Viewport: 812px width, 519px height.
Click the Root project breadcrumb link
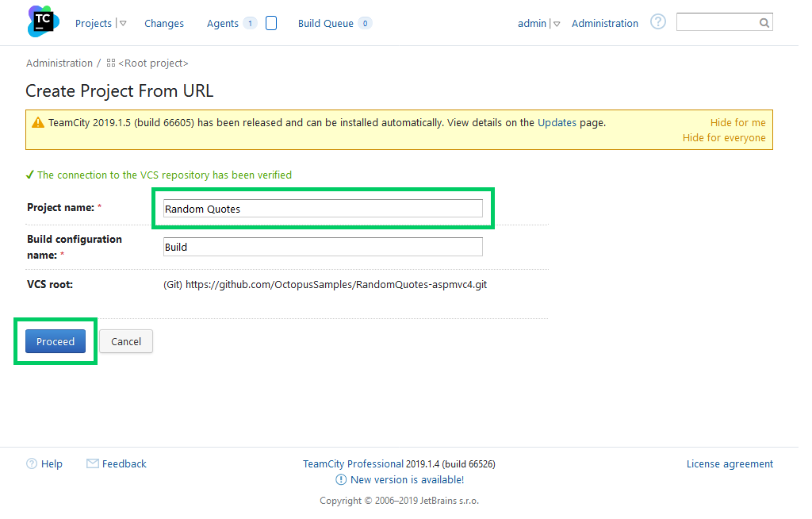point(153,63)
